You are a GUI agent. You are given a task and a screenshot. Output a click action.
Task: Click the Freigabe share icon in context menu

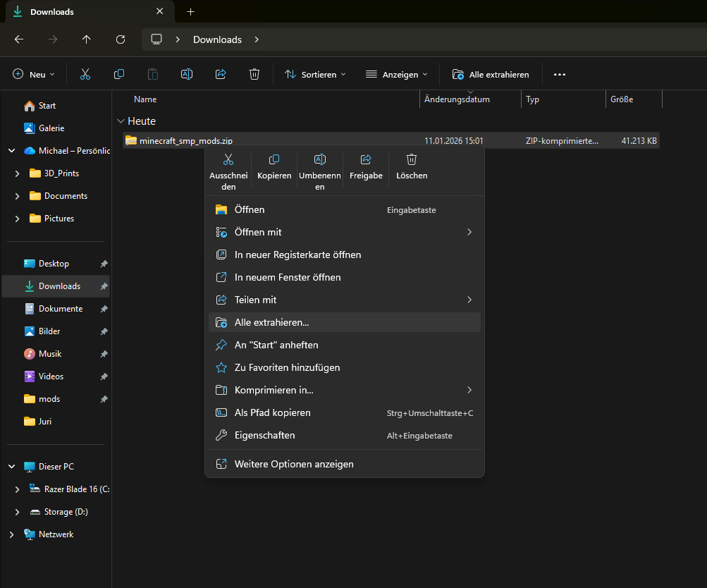pyautogui.click(x=366, y=160)
